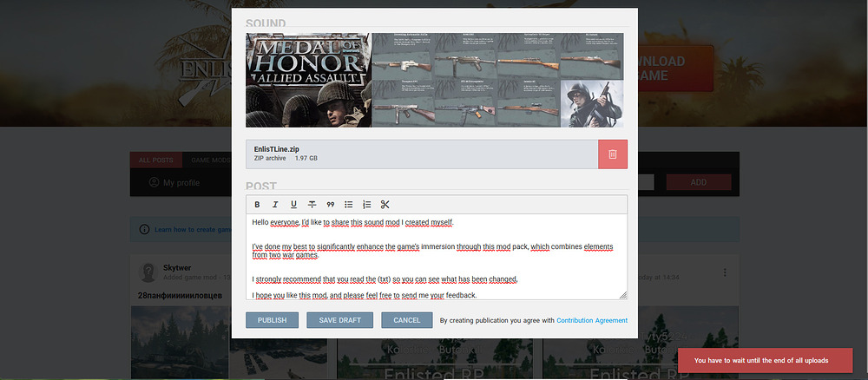
Task: Click the Download Game button in header
Action: coord(675,69)
